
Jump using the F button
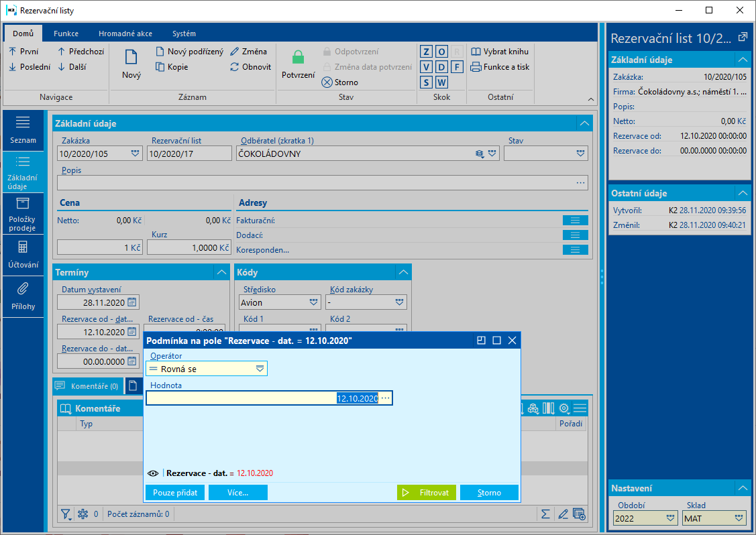[x=457, y=67]
